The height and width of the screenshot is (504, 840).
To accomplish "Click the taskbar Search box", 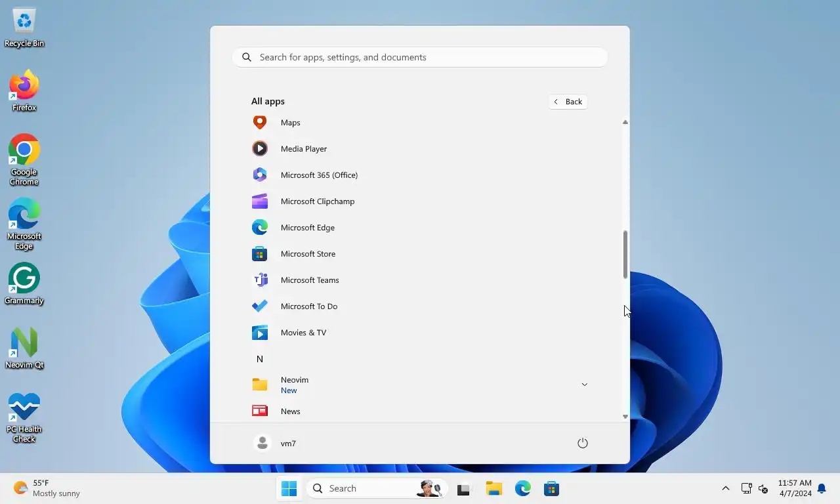I will (377, 488).
